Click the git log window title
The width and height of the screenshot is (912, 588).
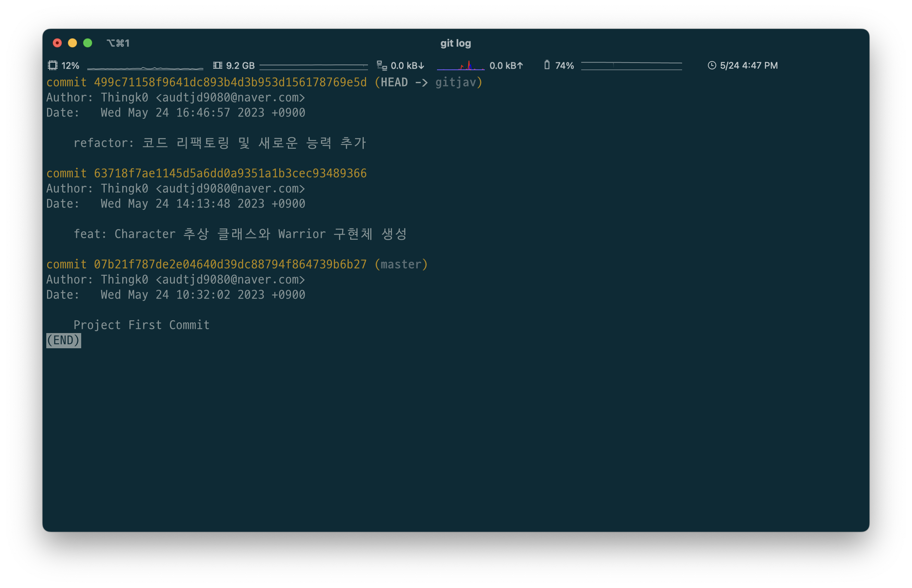pos(455,43)
